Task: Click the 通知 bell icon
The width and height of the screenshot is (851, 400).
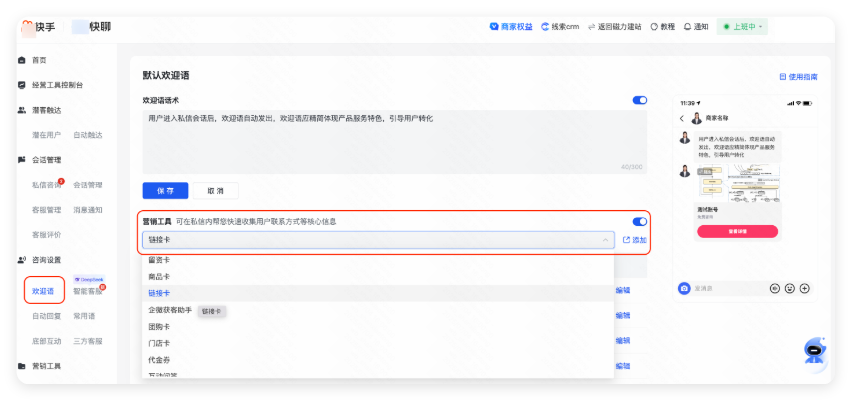Action: [688, 27]
